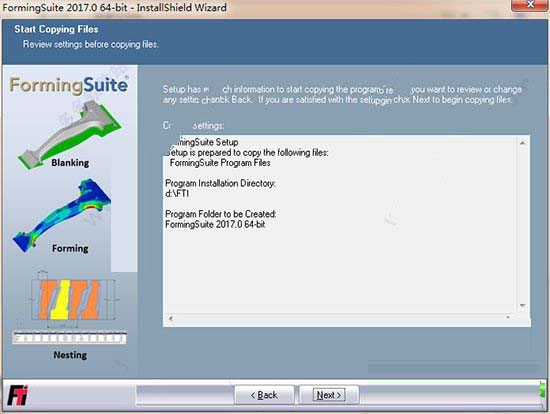The image size is (550, 414).
Task: Click the up arrow of the settings scrollbar
Action: click(x=523, y=143)
